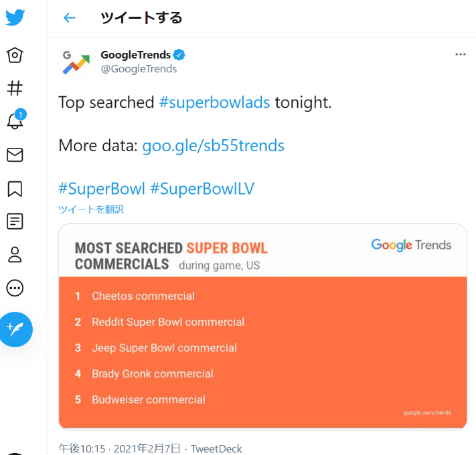Click the GoogleTrends profile avatar
This screenshot has width=476, height=455.
76,62
